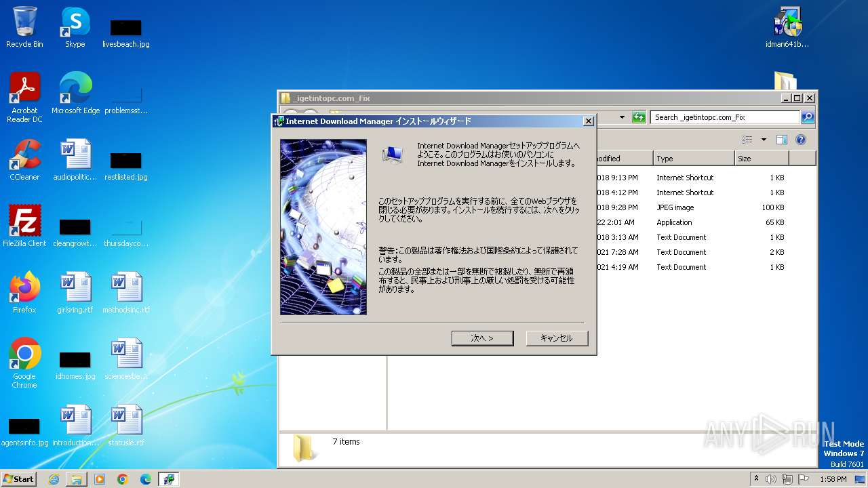
Task: Launch CCleaner from the desktop
Action: pyautogui.click(x=24, y=160)
